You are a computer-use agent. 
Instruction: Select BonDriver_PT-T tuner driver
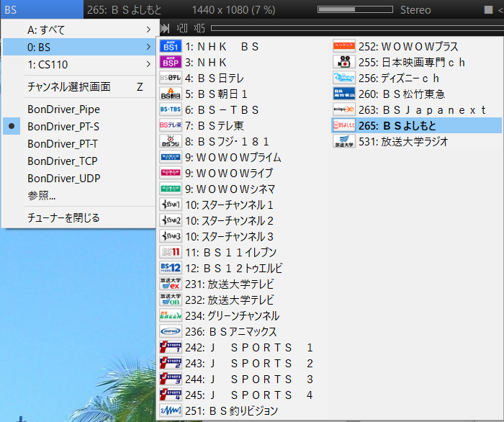(79, 143)
